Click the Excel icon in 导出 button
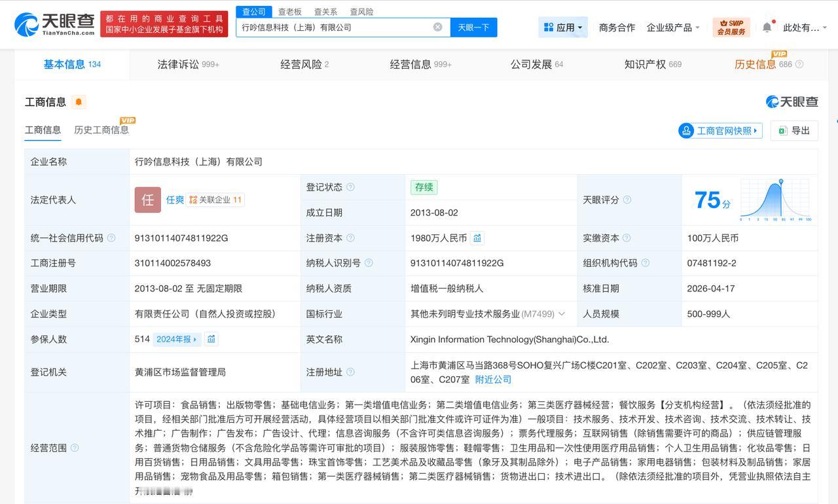Image resolution: width=838 pixels, height=504 pixels. pyautogui.click(x=782, y=130)
